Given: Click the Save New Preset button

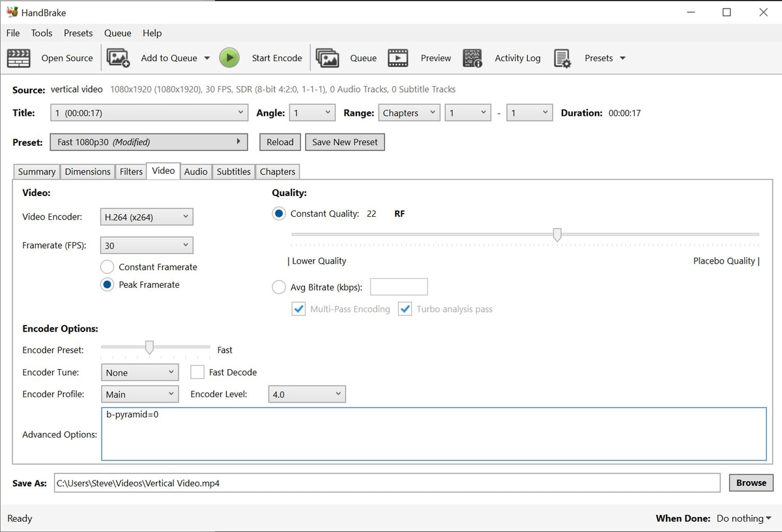Looking at the screenshot, I should [x=345, y=142].
